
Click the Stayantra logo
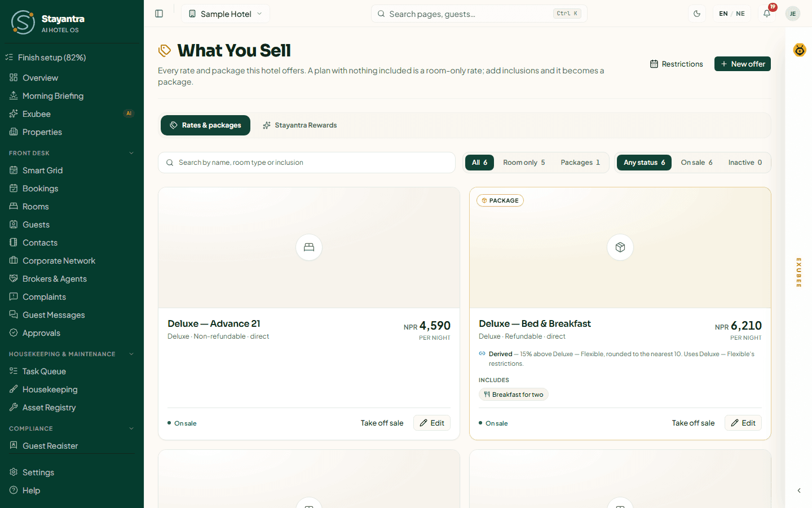23,23
